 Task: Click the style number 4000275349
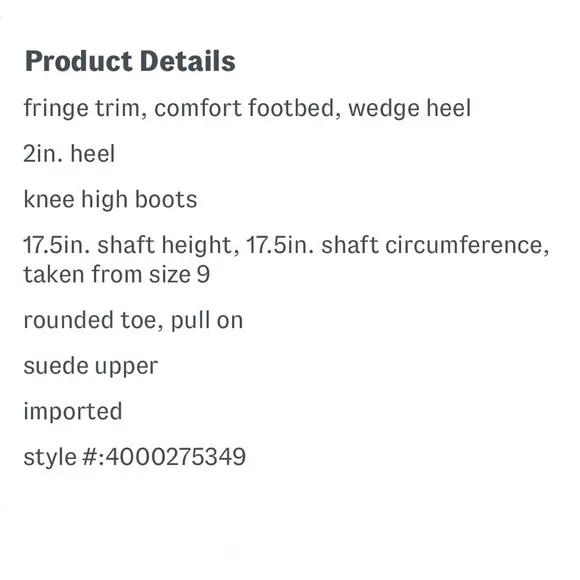click(x=176, y=456)
